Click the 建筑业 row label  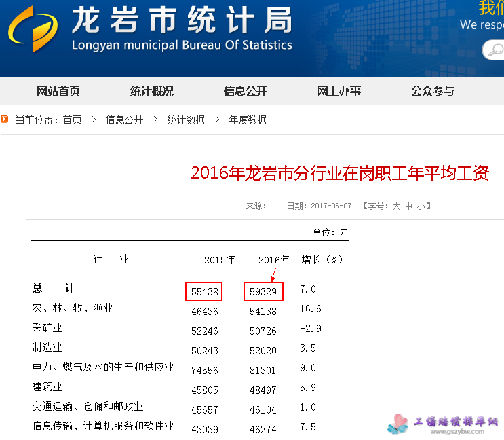click(x=47, y=386)
